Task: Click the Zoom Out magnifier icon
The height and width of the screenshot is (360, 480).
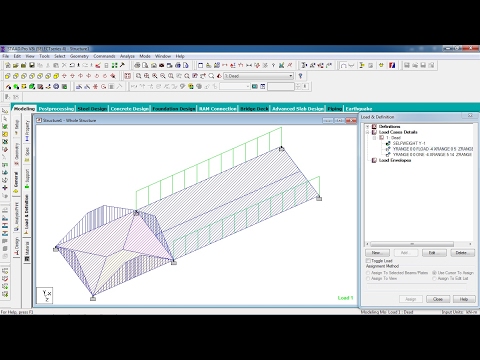Action: click(163, 76)
